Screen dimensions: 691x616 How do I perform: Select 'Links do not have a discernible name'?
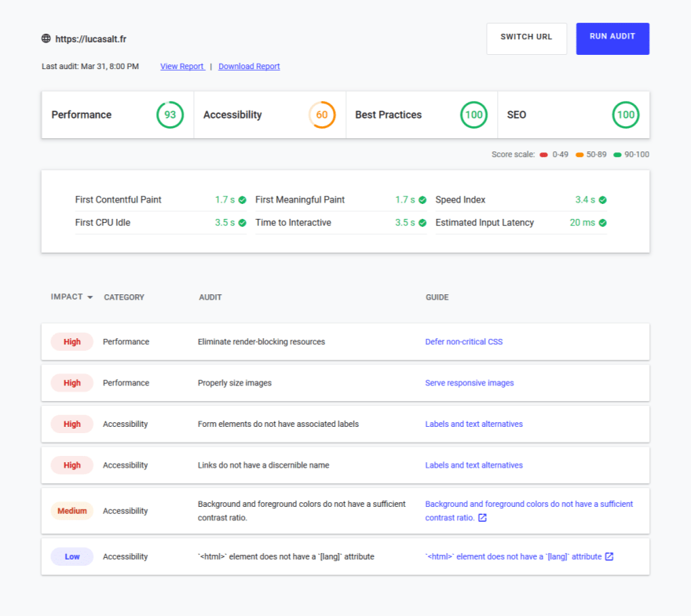[264, 465]
